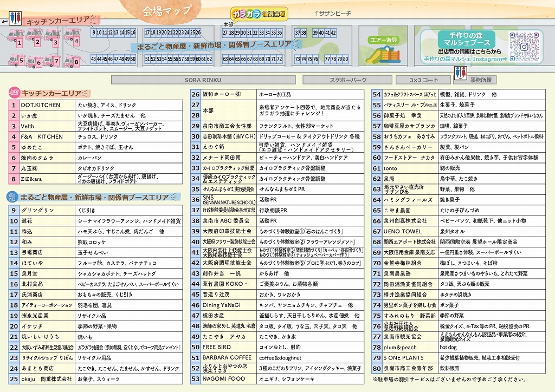Image resolution: width=555 pixels, height=392 pixels.
Task: Click the ゆめたこ vendor name
Action: click(x=31, y=147)
